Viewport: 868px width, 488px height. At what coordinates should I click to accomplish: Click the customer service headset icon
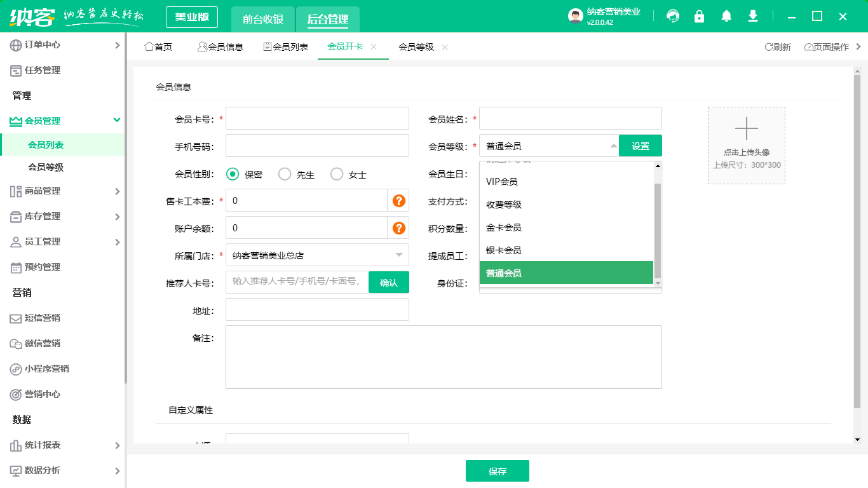673,17
